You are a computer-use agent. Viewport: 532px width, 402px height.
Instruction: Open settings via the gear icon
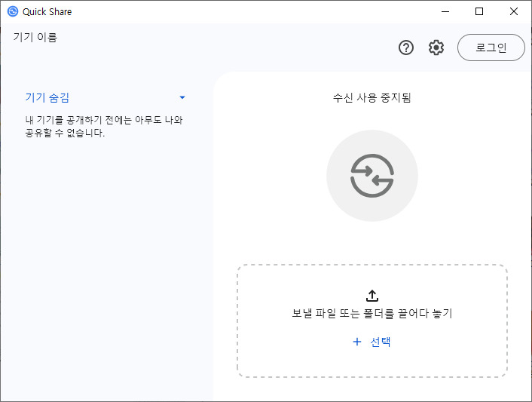[x=436, y=48]
